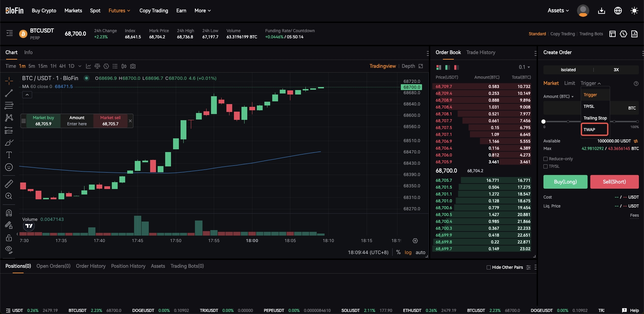Viewport: 644px width, 314px height.
Task: Open the emoji icons tool
Action: (x=9, y=167)
